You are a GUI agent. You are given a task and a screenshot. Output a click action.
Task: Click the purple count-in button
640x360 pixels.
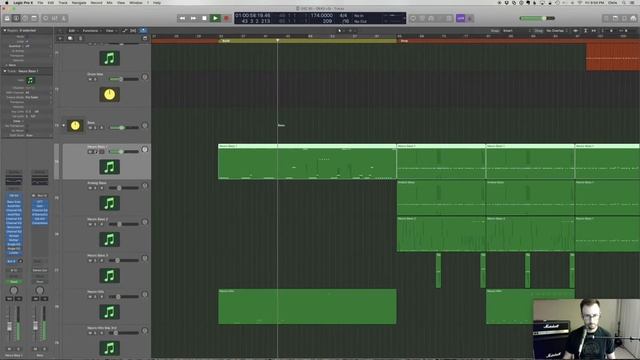tap(460, 18)
